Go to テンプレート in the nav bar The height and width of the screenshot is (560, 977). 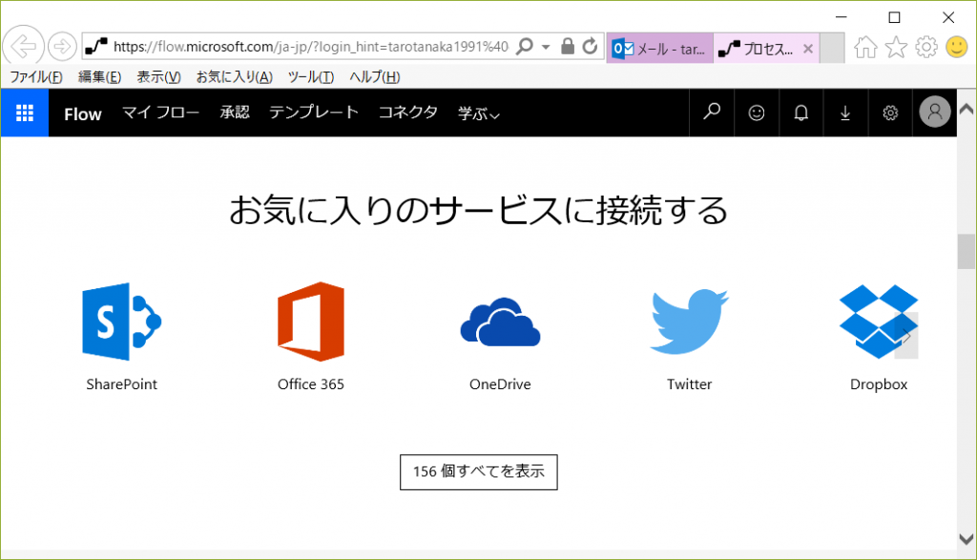pyautogui.click(x=313, y=113)
